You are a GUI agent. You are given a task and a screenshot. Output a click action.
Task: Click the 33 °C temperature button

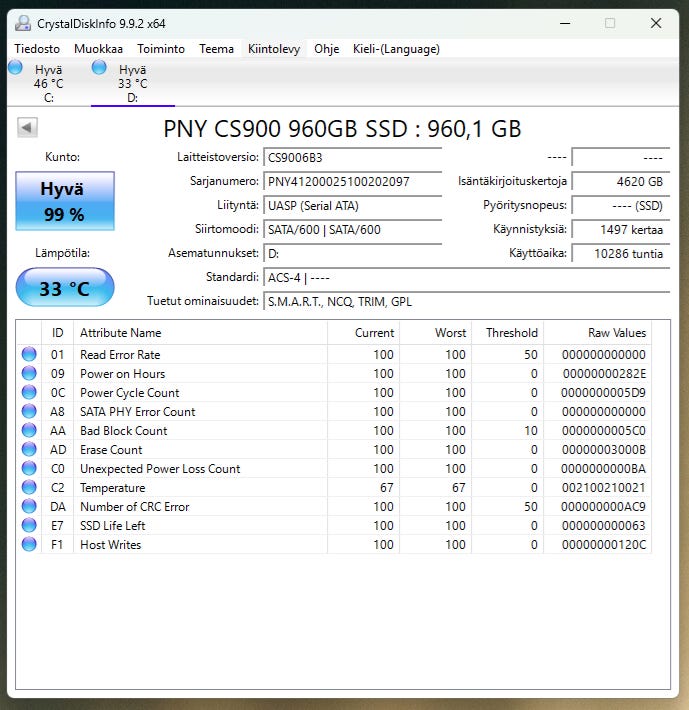pyautogui.click(x=65, y=287)
